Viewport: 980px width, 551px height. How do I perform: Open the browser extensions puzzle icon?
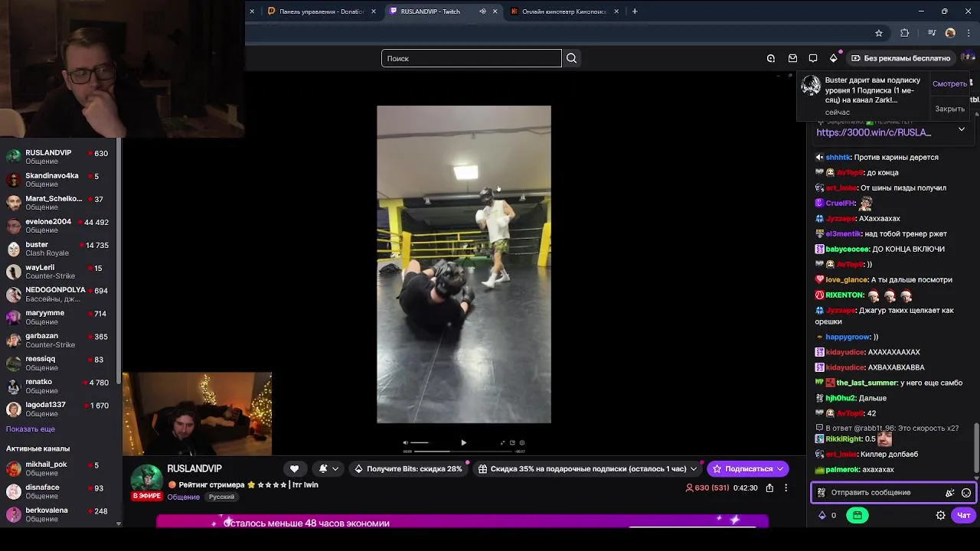pyautogui.click(x=905, y=33)
